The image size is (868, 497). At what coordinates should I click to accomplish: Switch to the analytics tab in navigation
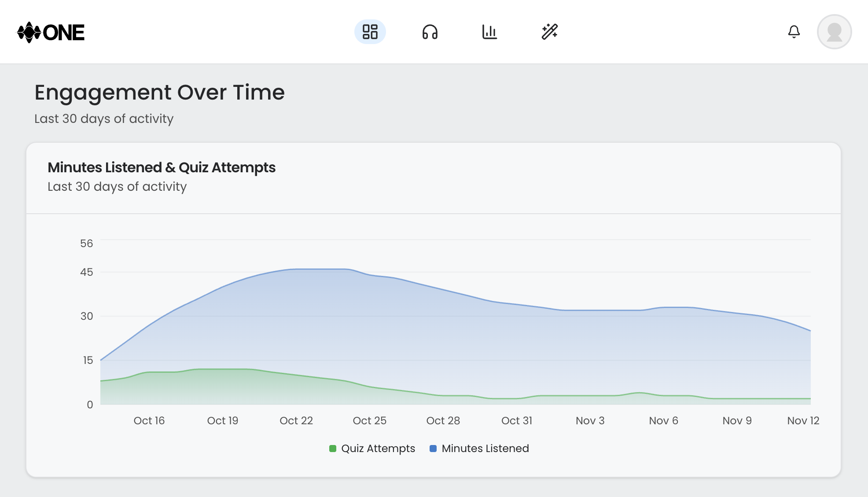490,32
